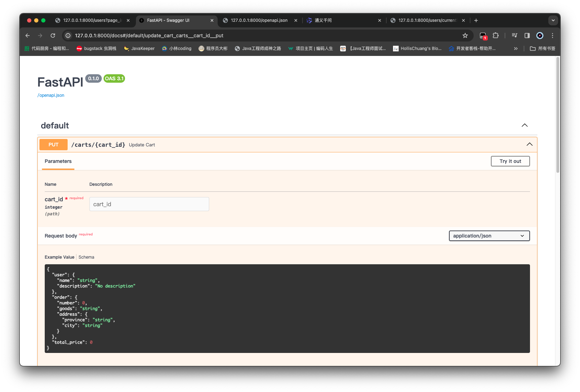Close the FastAPI - Swagger UI tab
Image resolution: width=580 pixels, height=392 pixels.
[212, 20]
